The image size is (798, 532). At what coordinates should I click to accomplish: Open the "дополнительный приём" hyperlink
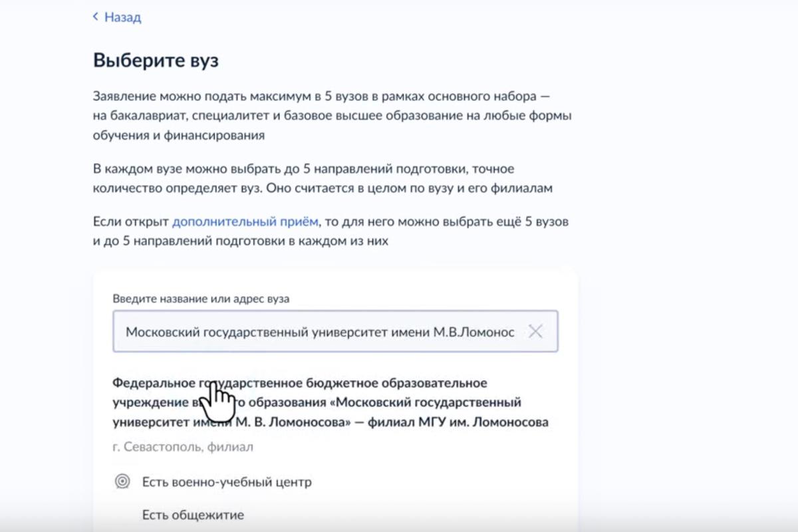tap(245, 221)
